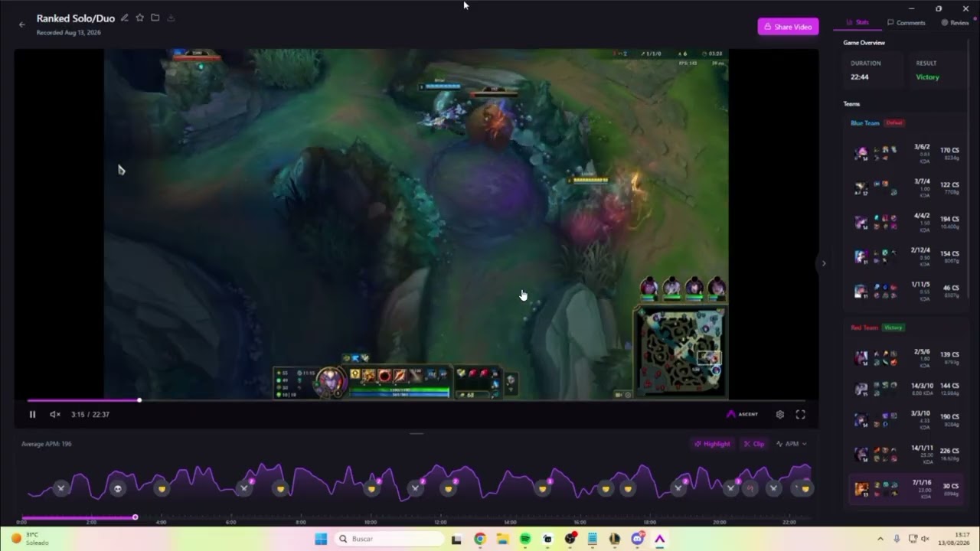Open Google Chrome from the taskbar
The image size is (980, 551).
pos(479,539)
